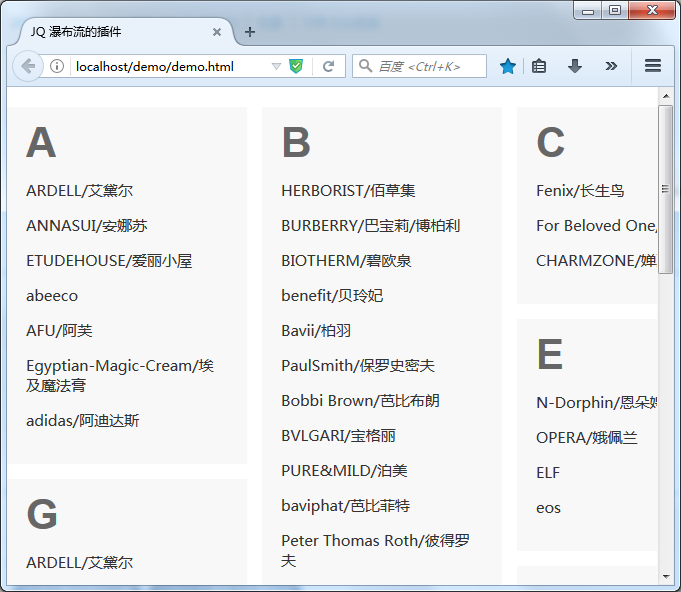Viewport: 681px width, 592px height.
Task: Click the back navigation arrow
Action: (28, 66)
